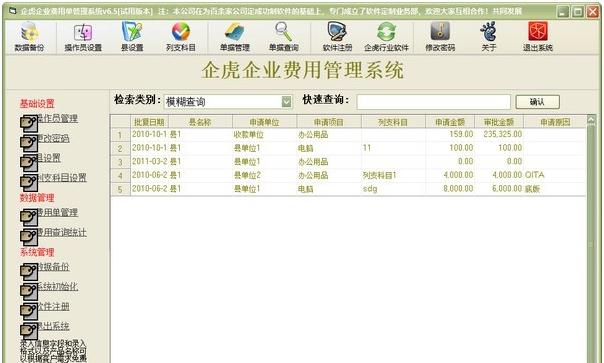Click the tag icon beside sidebar 软件注册

[29, 311]
